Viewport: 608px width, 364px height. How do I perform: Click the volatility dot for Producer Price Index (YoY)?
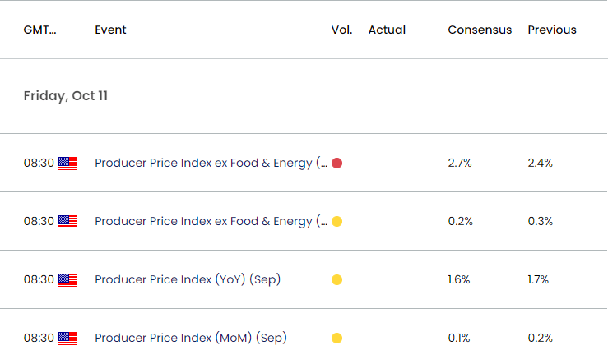(x=337, y=280)
